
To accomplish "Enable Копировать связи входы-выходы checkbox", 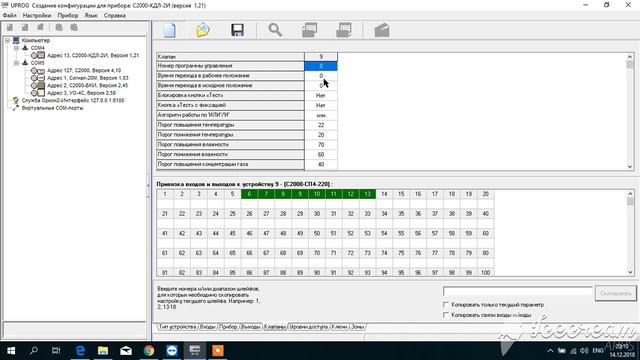I will [x=446, y=315].
